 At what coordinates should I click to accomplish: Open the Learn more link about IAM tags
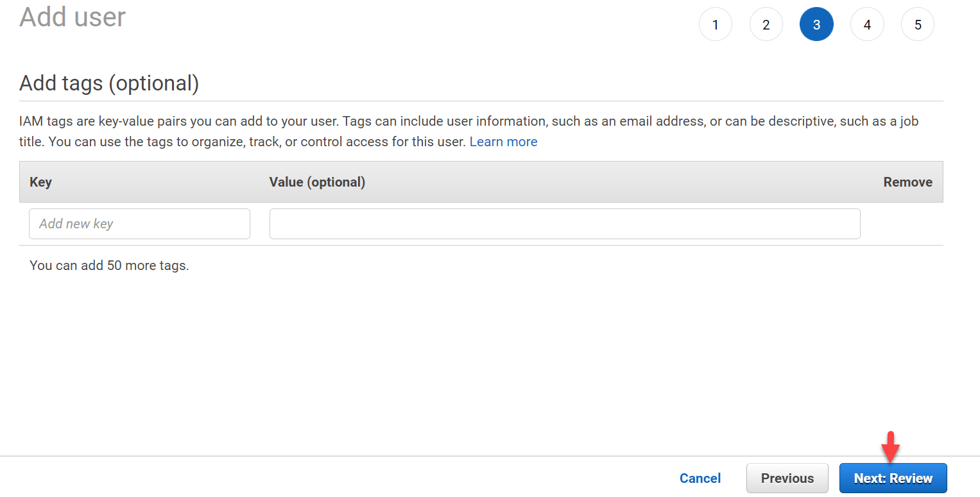pyautogui.click(x=503, y=141)
